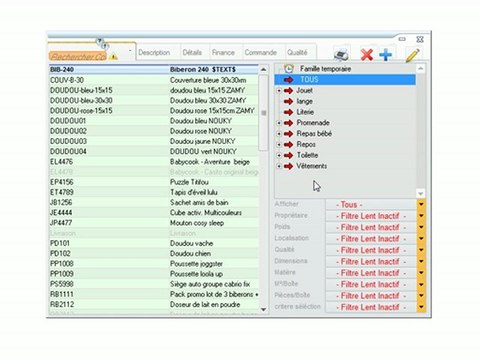This screenshot has height=360, width=480.
Task: Click the Qualité 'Filtre Lent Inactif' field
Action: pyautogui.click(x=371, y=250)
